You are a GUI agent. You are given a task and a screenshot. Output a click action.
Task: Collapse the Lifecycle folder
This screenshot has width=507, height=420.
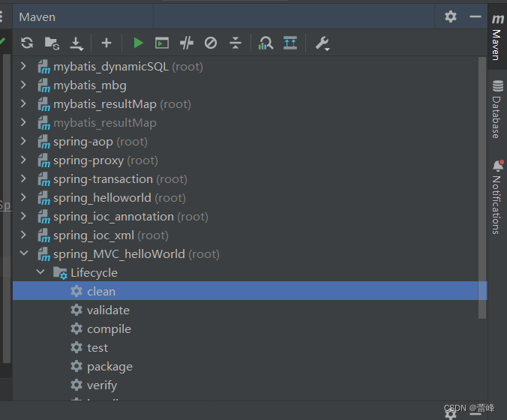pos(40,272)
